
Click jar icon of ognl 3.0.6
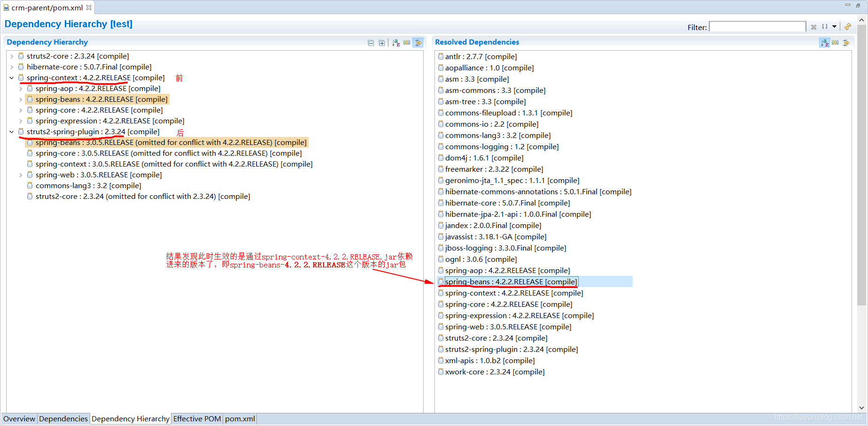click(441, 259)
